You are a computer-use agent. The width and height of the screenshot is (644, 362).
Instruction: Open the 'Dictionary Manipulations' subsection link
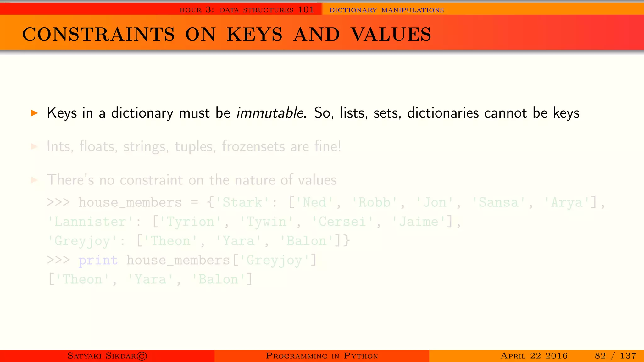point(386,10)
